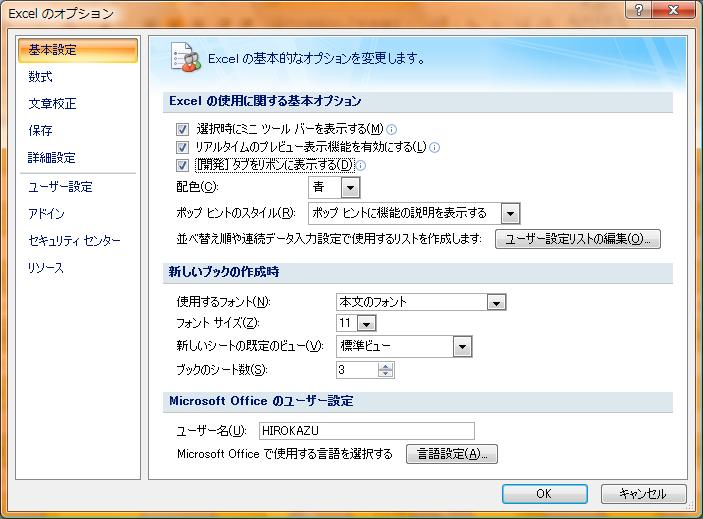This screenshot has width=703, height=519.
Task: Click 言語設定 button
Action: 452,454
